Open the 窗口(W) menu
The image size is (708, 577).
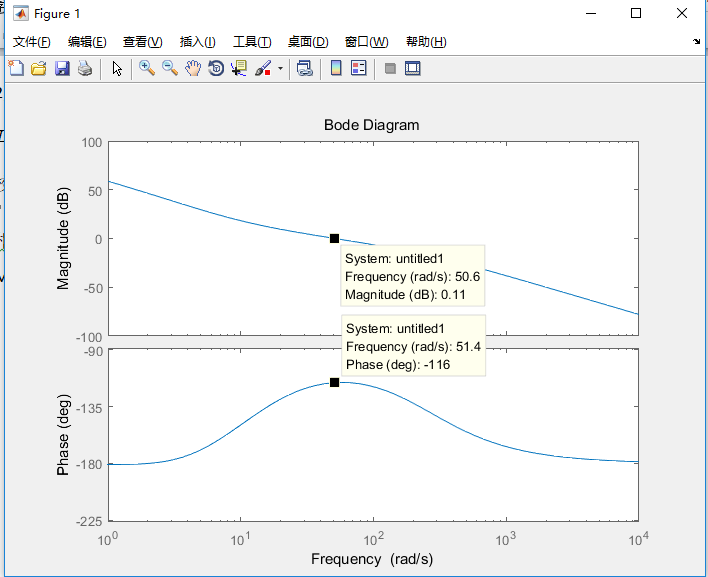pos(366,42)
